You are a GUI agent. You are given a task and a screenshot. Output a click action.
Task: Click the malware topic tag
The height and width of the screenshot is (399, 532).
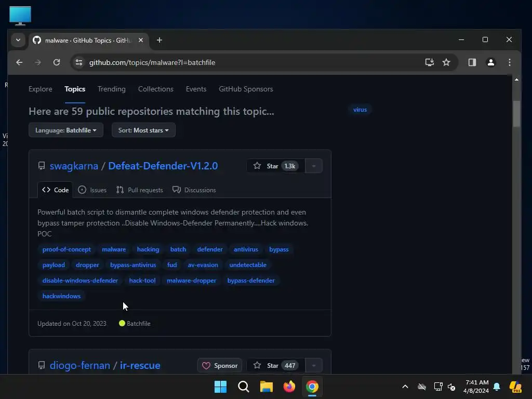point(114,249)
